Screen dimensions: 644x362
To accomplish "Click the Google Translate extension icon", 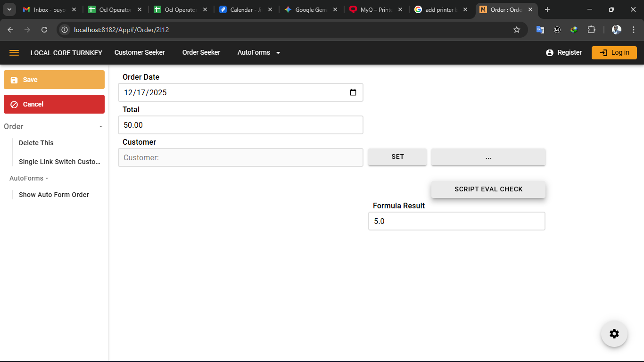I will (540, 30).
